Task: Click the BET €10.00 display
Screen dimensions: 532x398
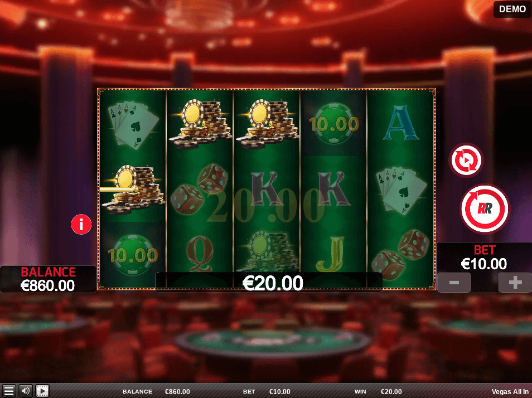Action: 484,258
